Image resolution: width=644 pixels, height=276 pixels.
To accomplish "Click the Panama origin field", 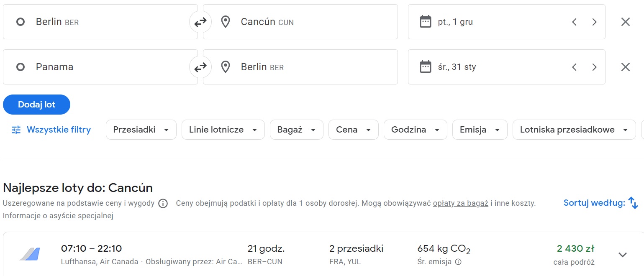I will point(100,67).
